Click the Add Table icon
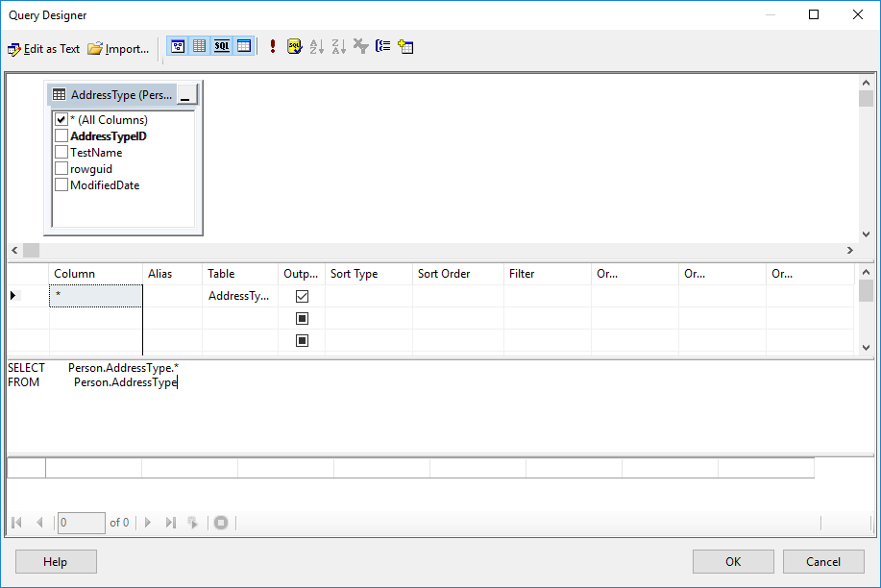The image size is (881, 588). click(x=405, y=46)
